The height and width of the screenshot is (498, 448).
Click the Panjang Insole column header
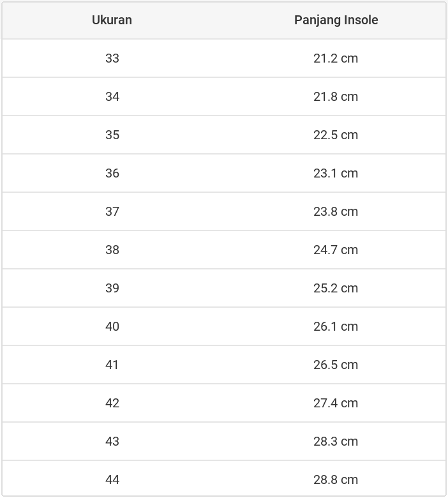click(x=336, y=20)
